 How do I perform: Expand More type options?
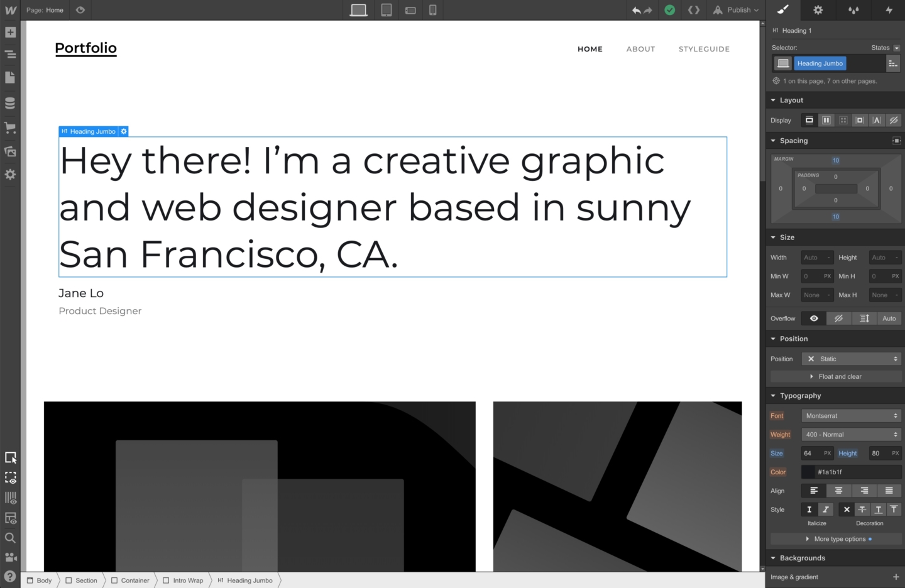(x=836, y=539)
